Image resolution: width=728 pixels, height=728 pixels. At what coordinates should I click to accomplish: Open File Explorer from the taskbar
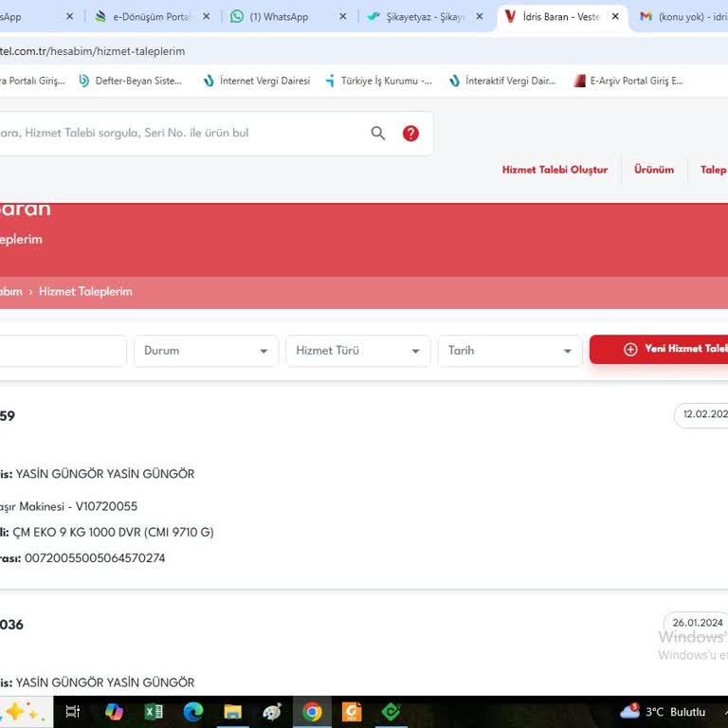[232, 712]
